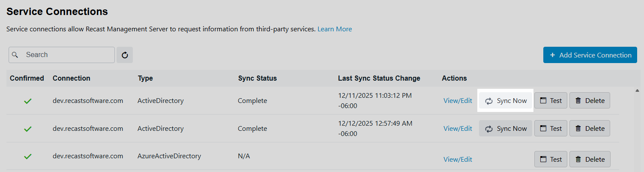Click the scrollbar up arrow
This screenshot has width=644, height=172.
(x=637, y=91)
